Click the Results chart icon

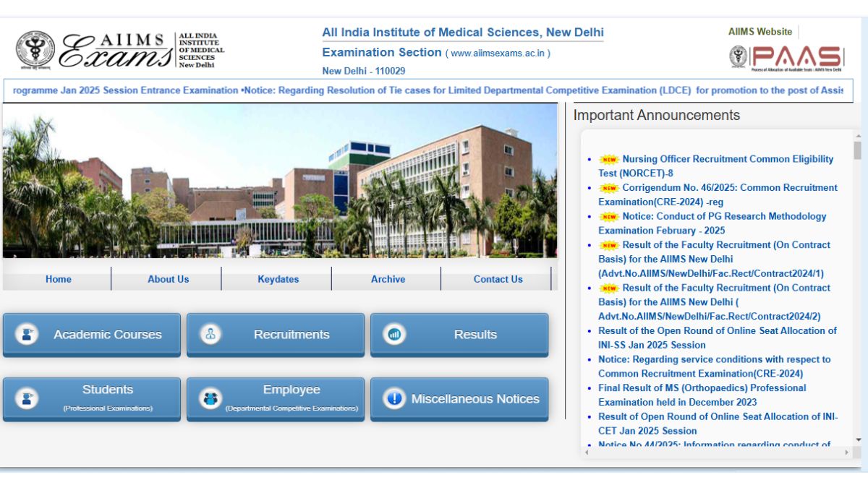tap(393, 334)
